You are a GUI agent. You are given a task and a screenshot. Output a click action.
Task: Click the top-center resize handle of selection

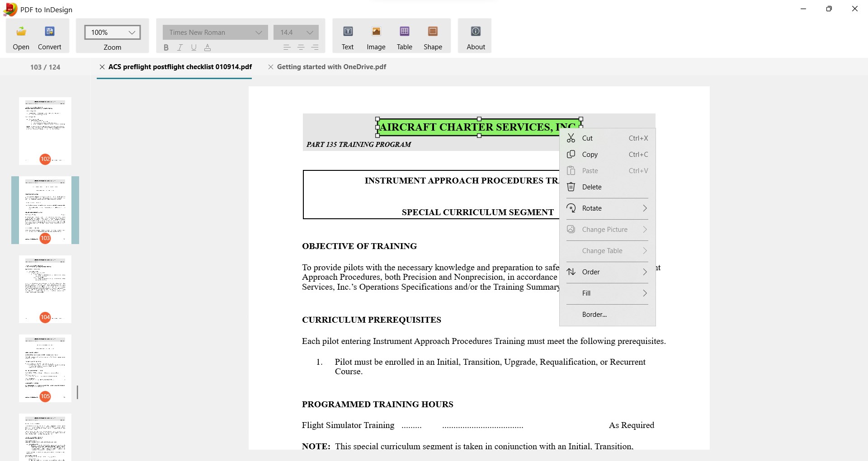(x=479, y=119)
